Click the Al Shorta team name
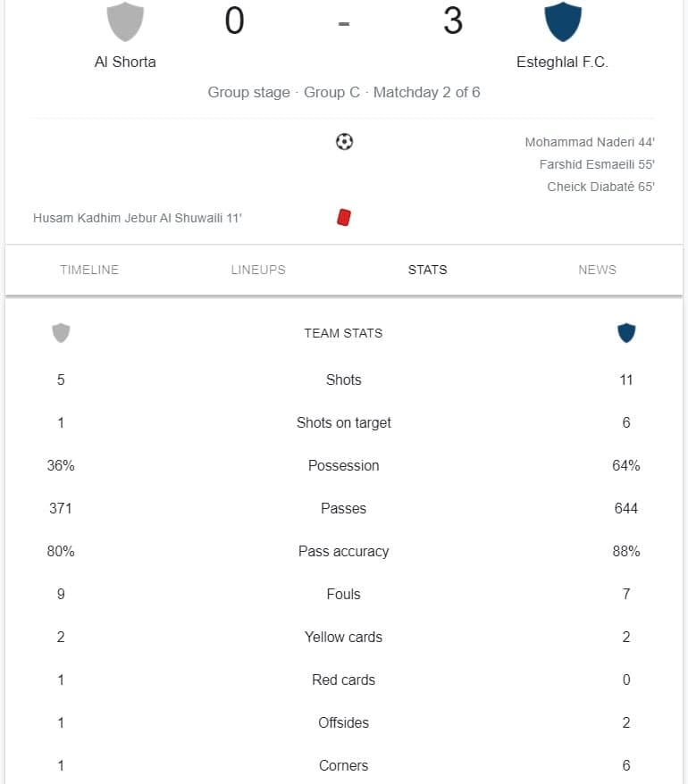 point(125,62)
